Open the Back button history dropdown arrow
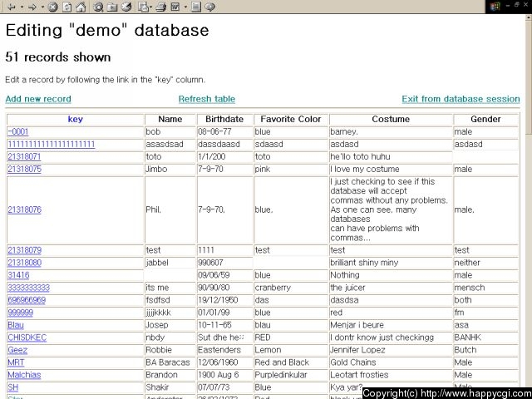Screen dimensions: 532x399 point(22,7)
